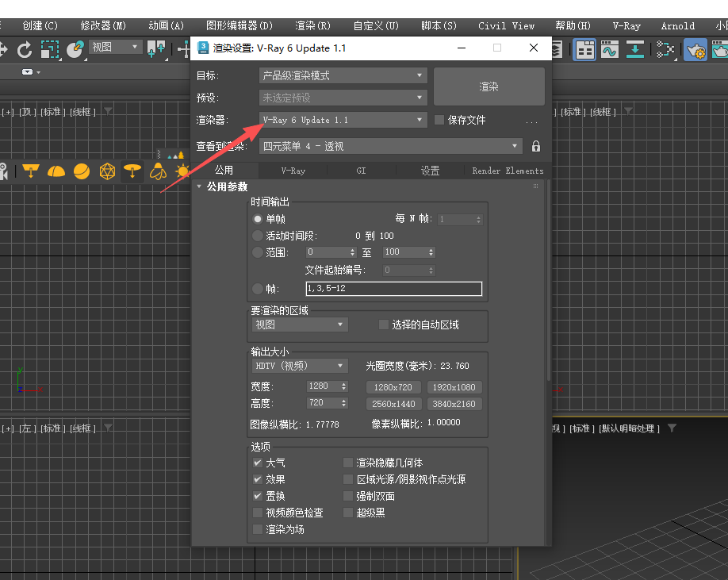This screenshot has width=728, height=580.
Task: Click the Render Setup teapot gear icon
Action: [x=695, y=49]
